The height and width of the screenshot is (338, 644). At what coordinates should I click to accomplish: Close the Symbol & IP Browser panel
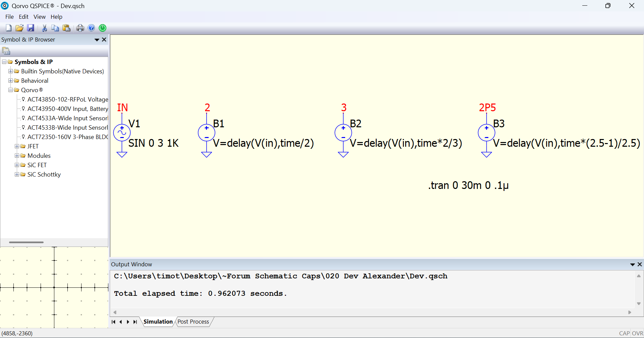[x=104, y=40]
